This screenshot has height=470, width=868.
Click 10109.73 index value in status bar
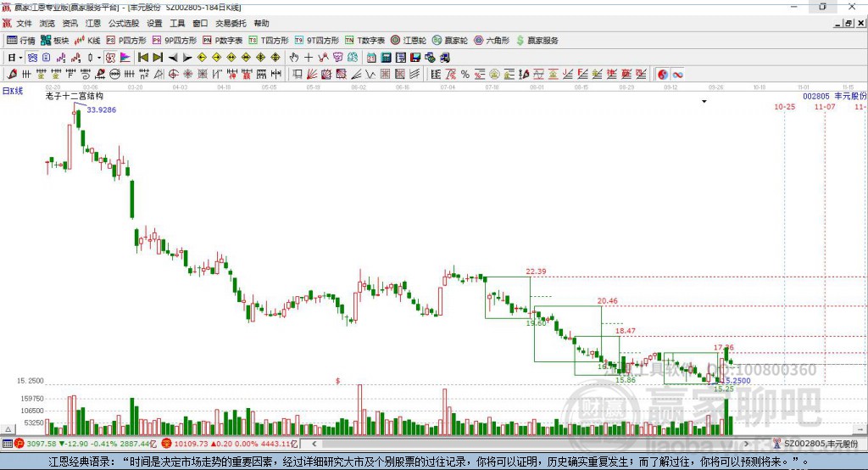(191, 444)
